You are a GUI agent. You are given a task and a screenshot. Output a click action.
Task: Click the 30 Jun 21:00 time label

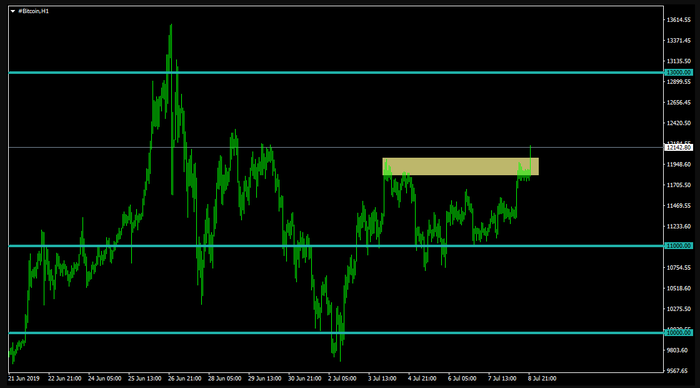304,379
